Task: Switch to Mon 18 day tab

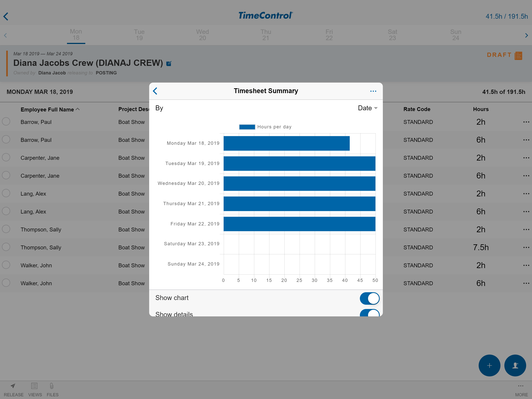Action: tap(76, 35)
